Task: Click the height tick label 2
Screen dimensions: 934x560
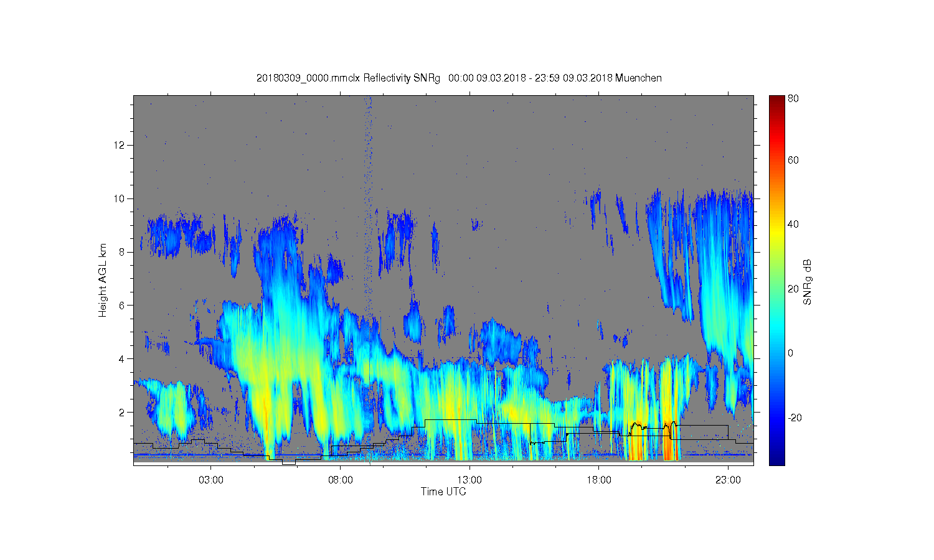Action: pyautogui.click(x=123, y=412)
